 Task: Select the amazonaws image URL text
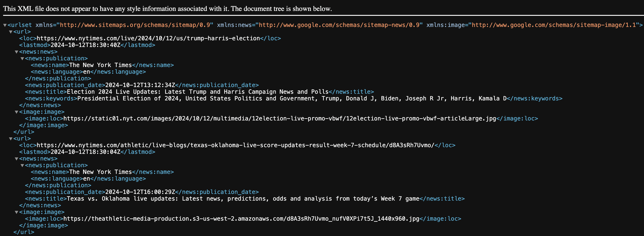[240, 218]
